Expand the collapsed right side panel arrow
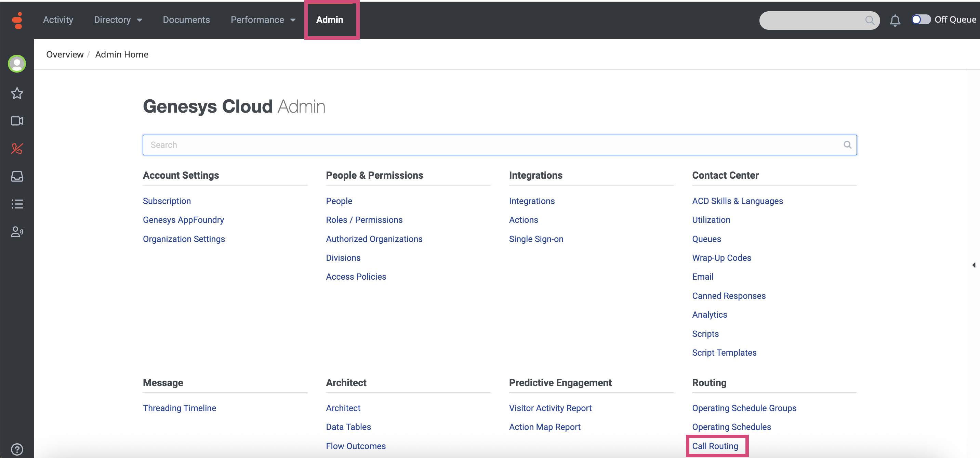The width and height of the screenshot is (980, 458). pyautogui.click(x=974, y=265)
